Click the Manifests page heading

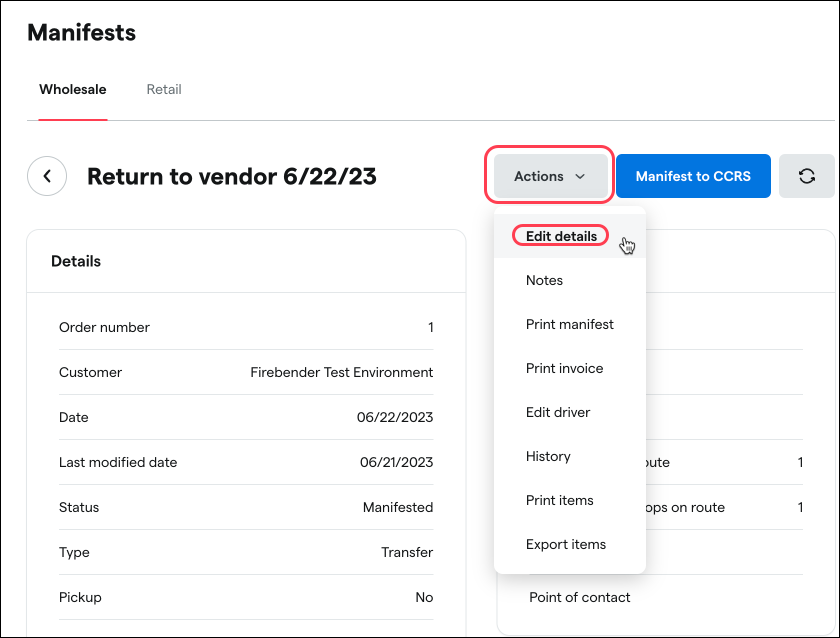tap(81, 33)
